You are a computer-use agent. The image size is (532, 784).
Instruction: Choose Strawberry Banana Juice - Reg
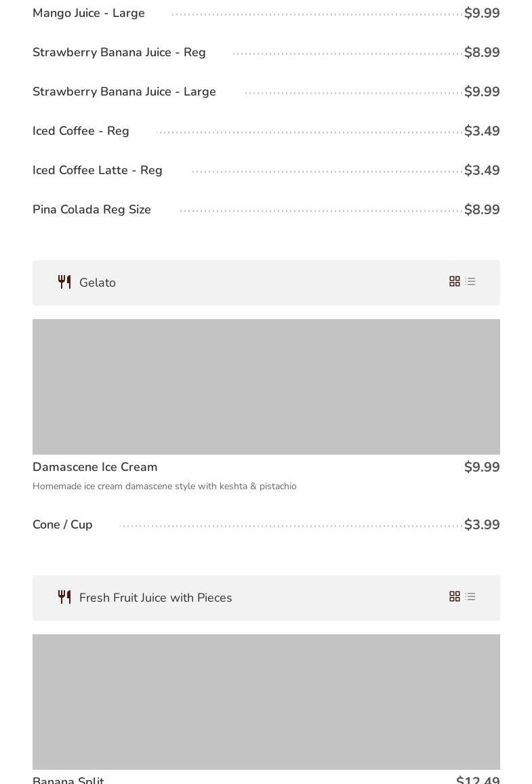click(119, 53)
